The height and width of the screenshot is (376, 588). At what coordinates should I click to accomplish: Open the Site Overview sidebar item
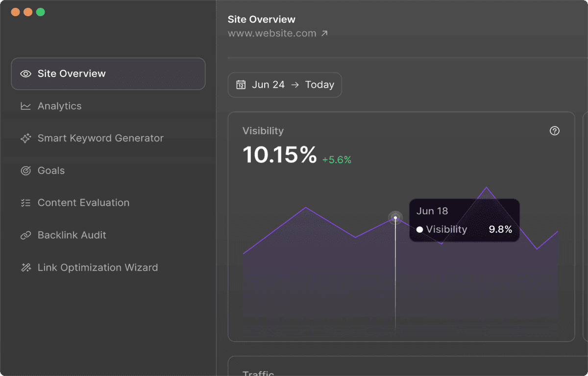[x=108, y=74]
